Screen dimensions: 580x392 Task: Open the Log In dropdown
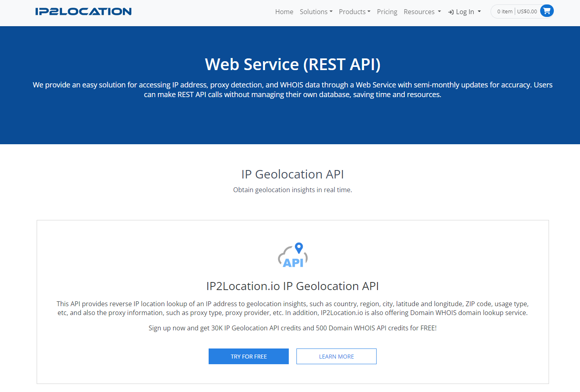pos(464,12)
